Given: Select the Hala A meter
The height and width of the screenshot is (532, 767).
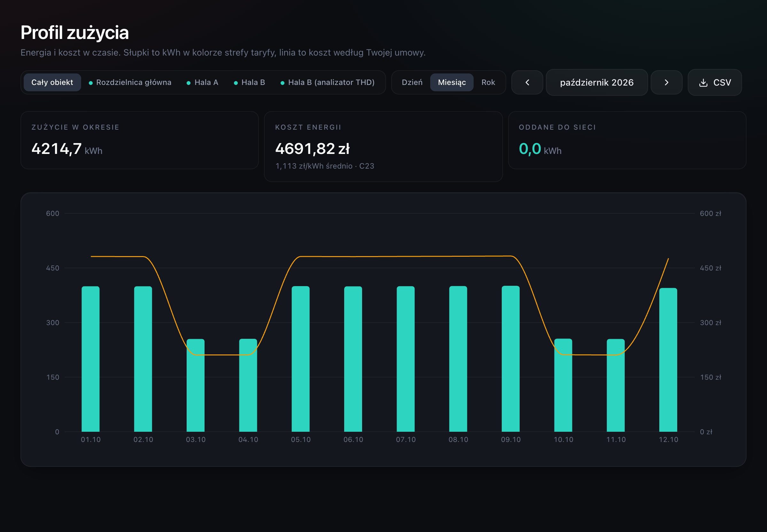Looking at the screenshot, I should tap(203, 82).
